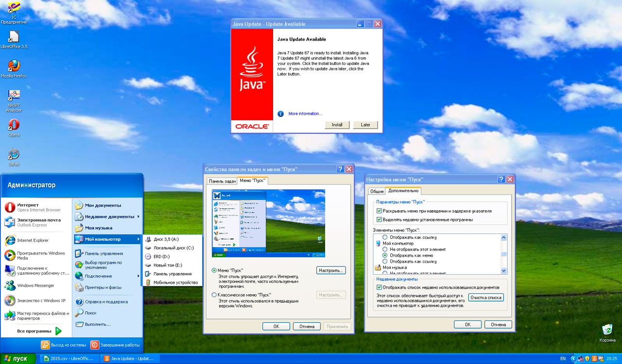Switch to the Панель задач tab
Screen dimensions: 622x364
(222, 181)
